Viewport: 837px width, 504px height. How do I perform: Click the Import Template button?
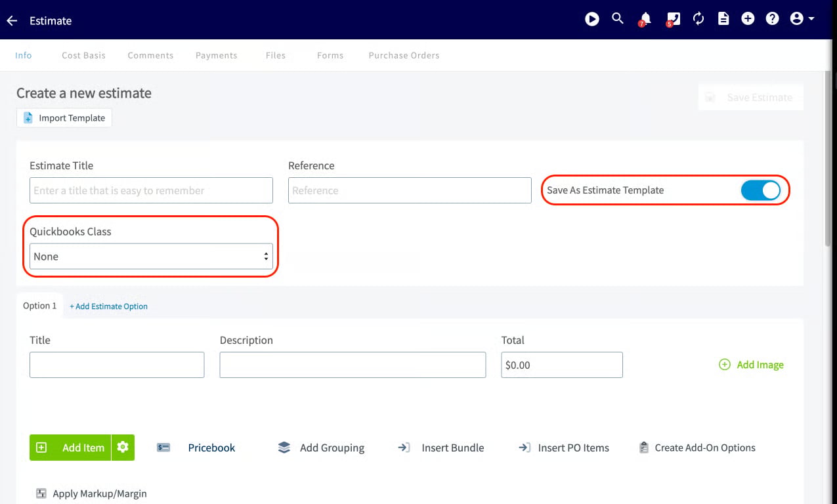64,118
